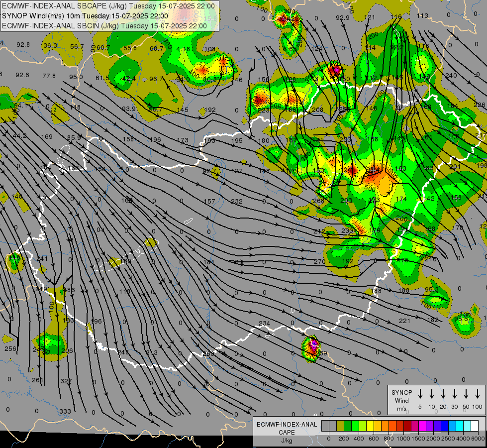Click the map value 240

[x=451, y=75]
